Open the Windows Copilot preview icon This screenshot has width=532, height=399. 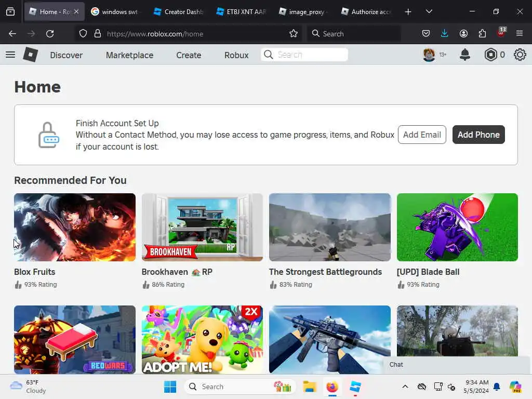[515, 387]
